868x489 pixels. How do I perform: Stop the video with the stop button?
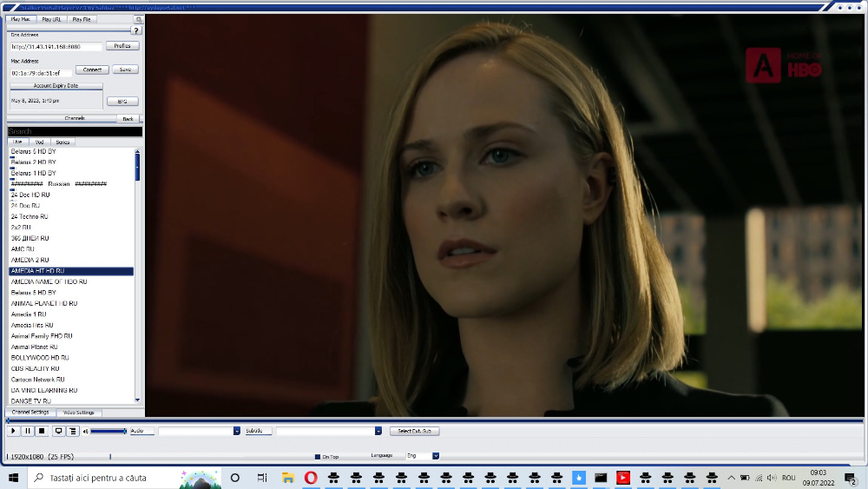click(x=42, y=431)
